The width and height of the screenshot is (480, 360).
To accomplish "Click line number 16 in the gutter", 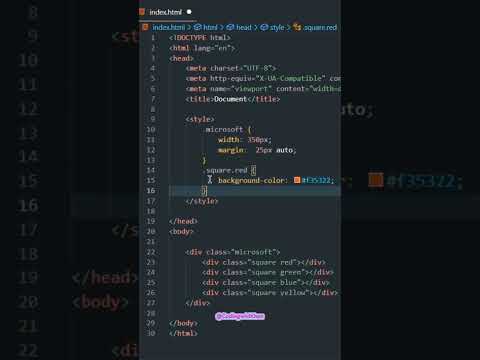I will coord(151,191).
